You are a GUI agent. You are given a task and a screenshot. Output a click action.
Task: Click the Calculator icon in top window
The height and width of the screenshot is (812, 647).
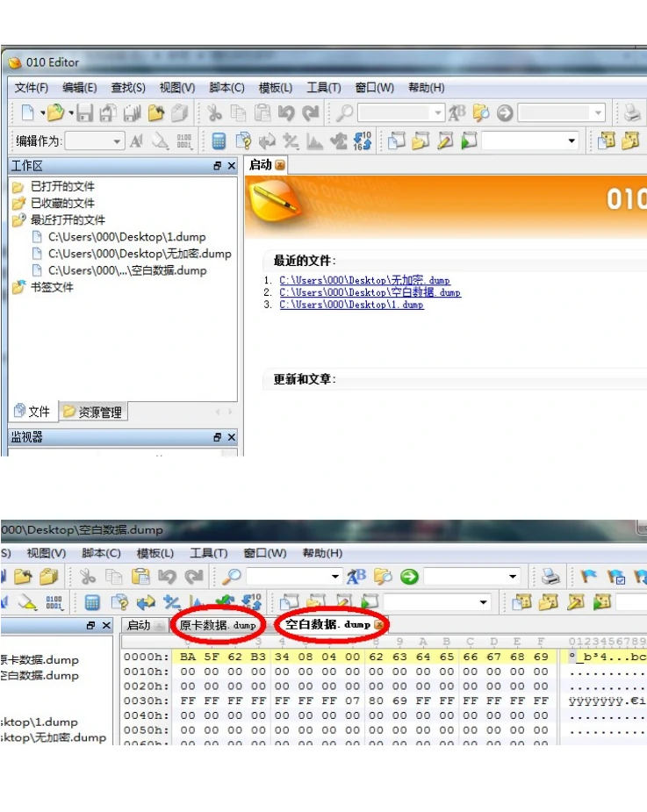tap(219, 141)
